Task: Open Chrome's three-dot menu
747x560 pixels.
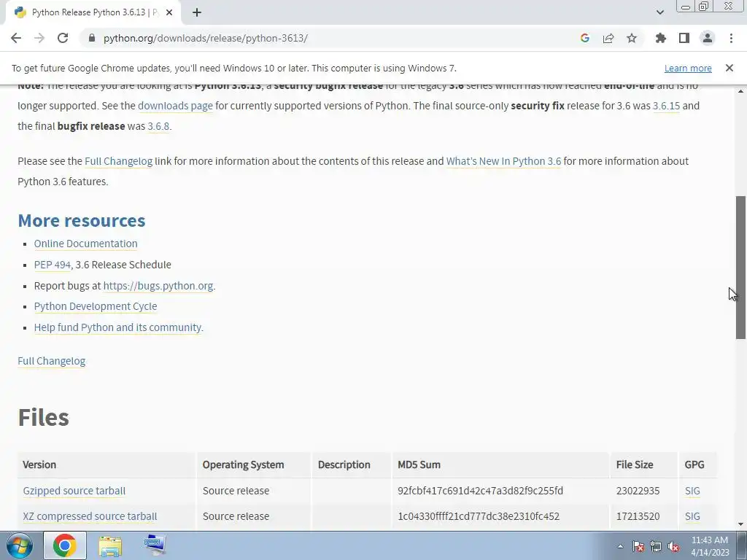Action: (x=731, y=38)
